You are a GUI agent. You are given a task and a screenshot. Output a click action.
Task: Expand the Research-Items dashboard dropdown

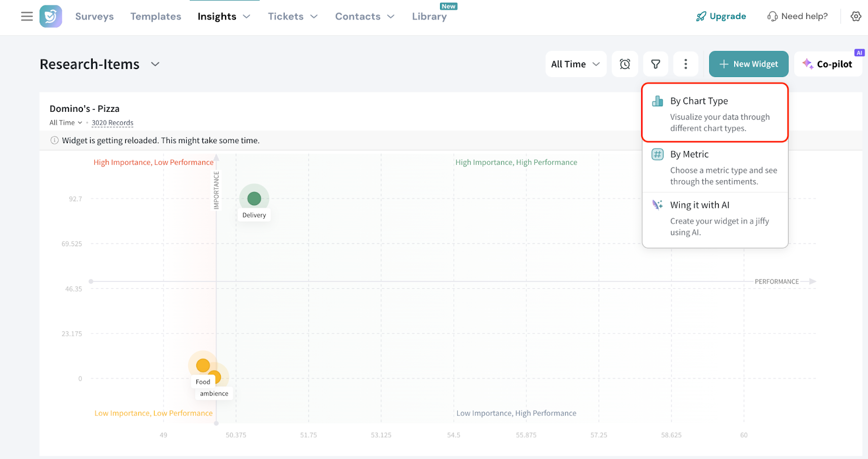coord(155,64)
